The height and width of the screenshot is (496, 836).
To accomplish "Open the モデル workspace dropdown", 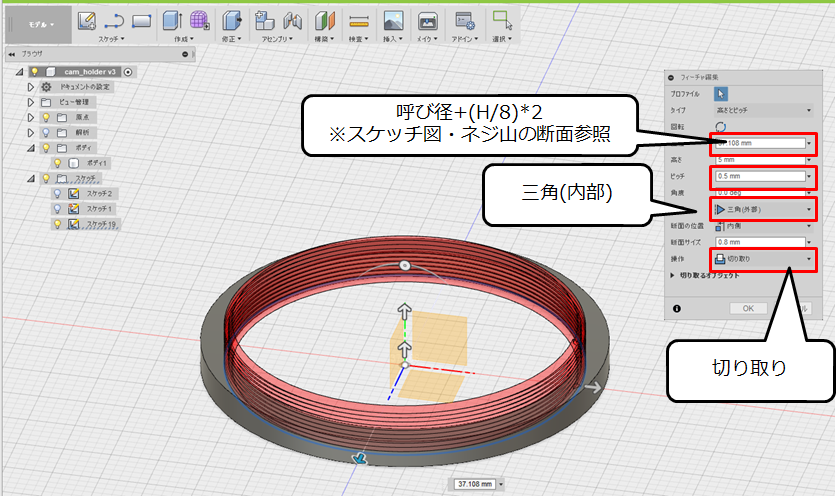I will (41, 25).
